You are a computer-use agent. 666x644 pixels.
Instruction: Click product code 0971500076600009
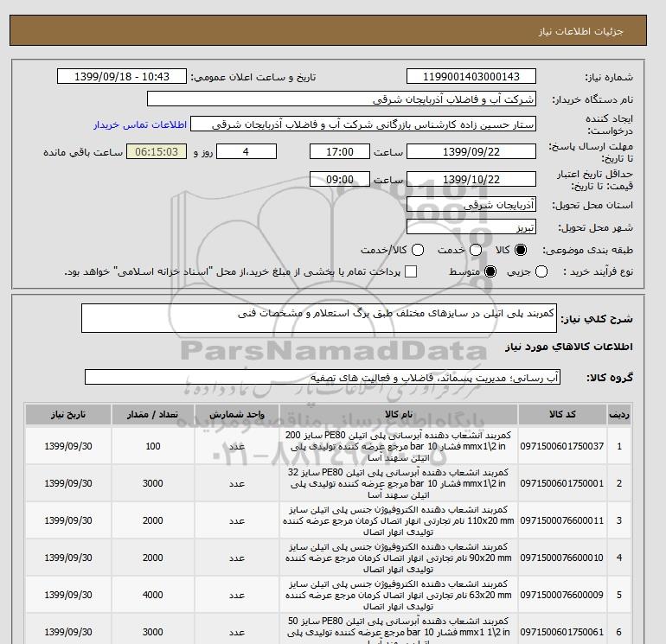click(562, 595)
